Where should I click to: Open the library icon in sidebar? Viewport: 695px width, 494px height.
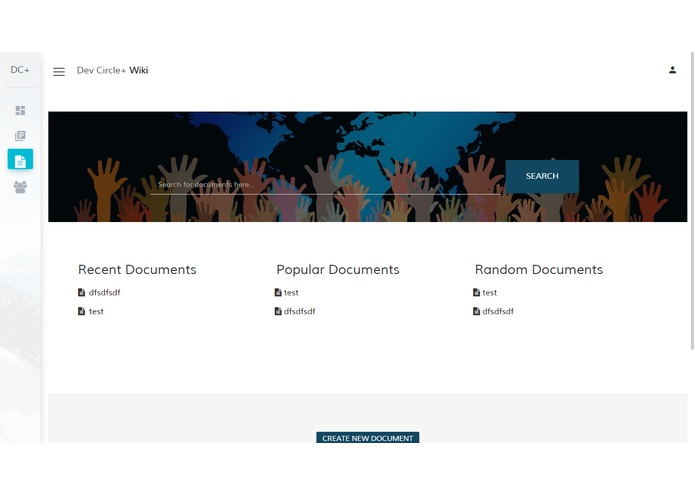point(20,136)
